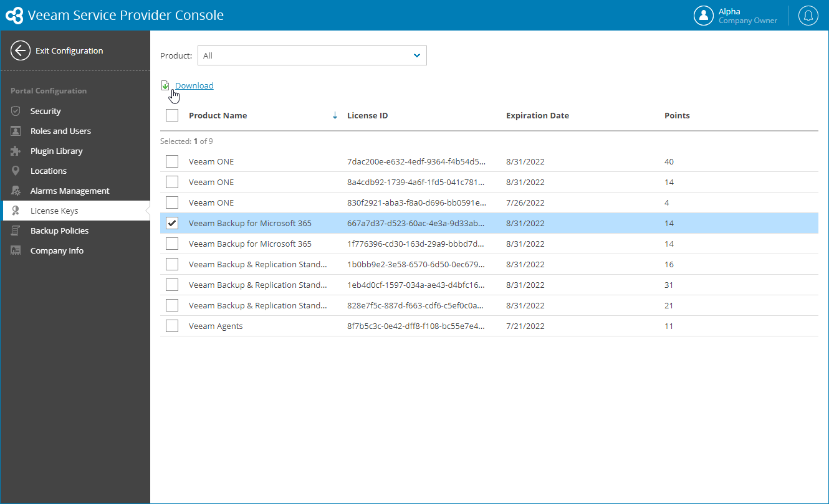Viewport: 829px width, 504px height.
Task: Click the Backup Policies icon
Action: [x=16, y=231]
